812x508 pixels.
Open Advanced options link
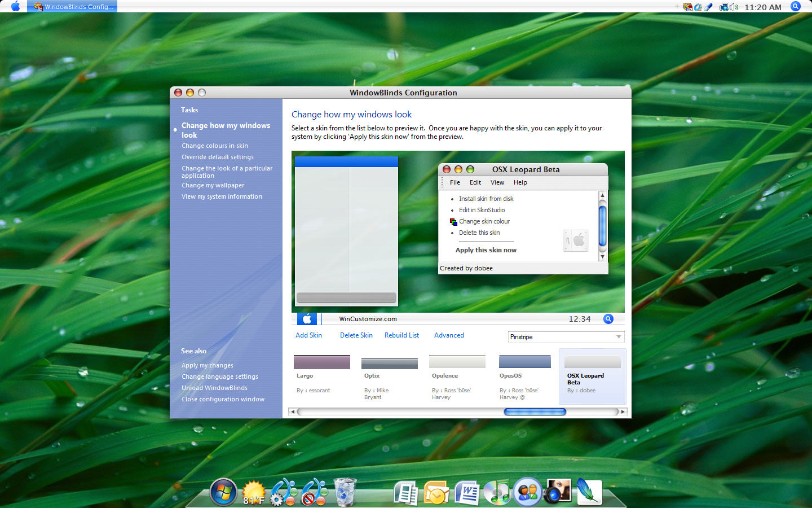coord(449,335)
